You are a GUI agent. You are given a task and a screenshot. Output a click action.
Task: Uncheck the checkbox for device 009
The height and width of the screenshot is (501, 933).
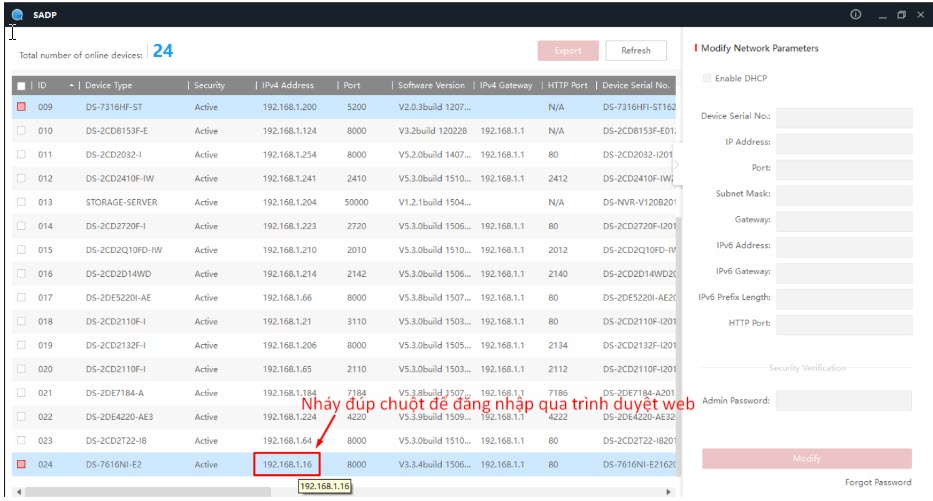point(21,107)
